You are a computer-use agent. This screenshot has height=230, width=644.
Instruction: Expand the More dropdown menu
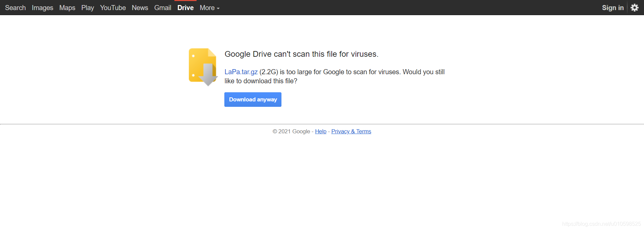click(209, 8)
